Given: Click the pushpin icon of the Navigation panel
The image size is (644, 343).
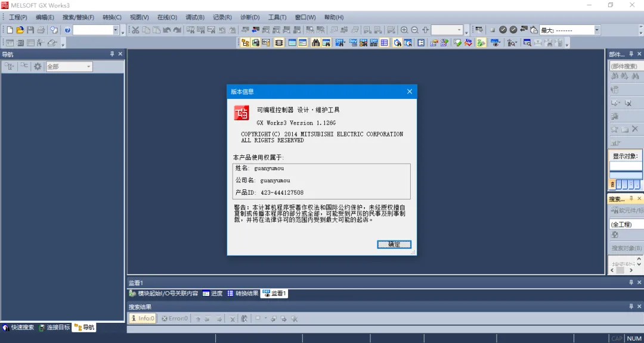Looking at the screenshot, I should [112, 54].
